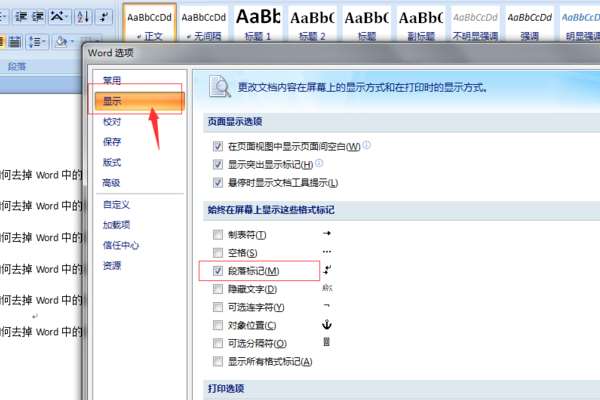Go to the 自定义 options category
Image resolution: width=600 pixels, height=400 pixels.
(116, 205)
